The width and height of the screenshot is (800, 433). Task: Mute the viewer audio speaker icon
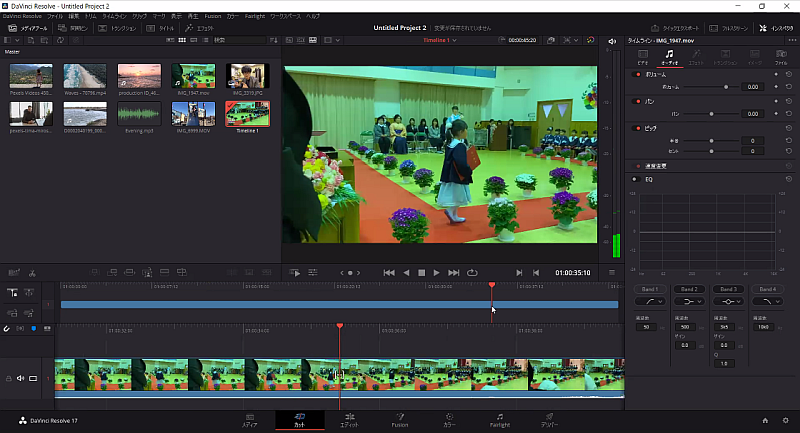(x=613, y=40)
